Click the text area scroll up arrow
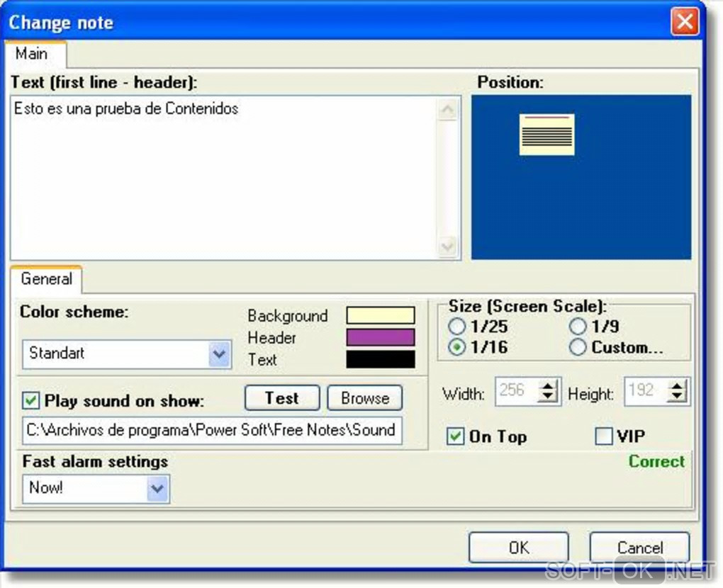Viewport: 723px width, 588px height. click(448, 110)
